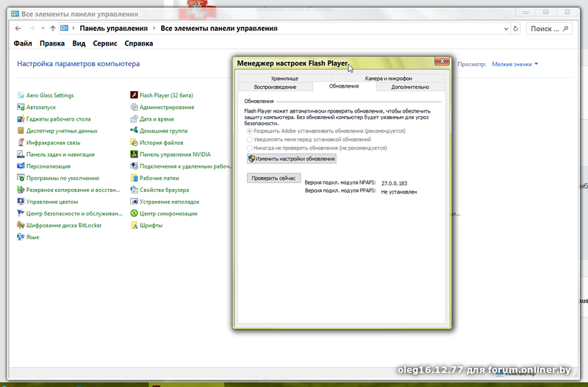This screenshot has width=588, height=387.
Task: Select Уведомлять меня перед установкой обновлений
Action: point(249,139)
